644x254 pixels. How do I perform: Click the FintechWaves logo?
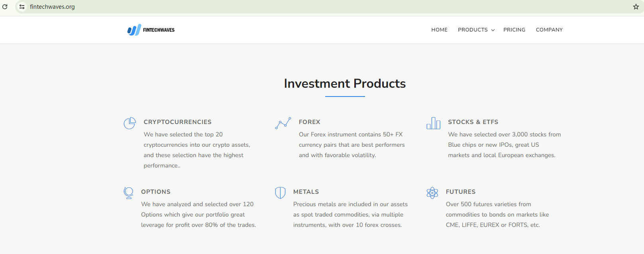coord(151,30)
